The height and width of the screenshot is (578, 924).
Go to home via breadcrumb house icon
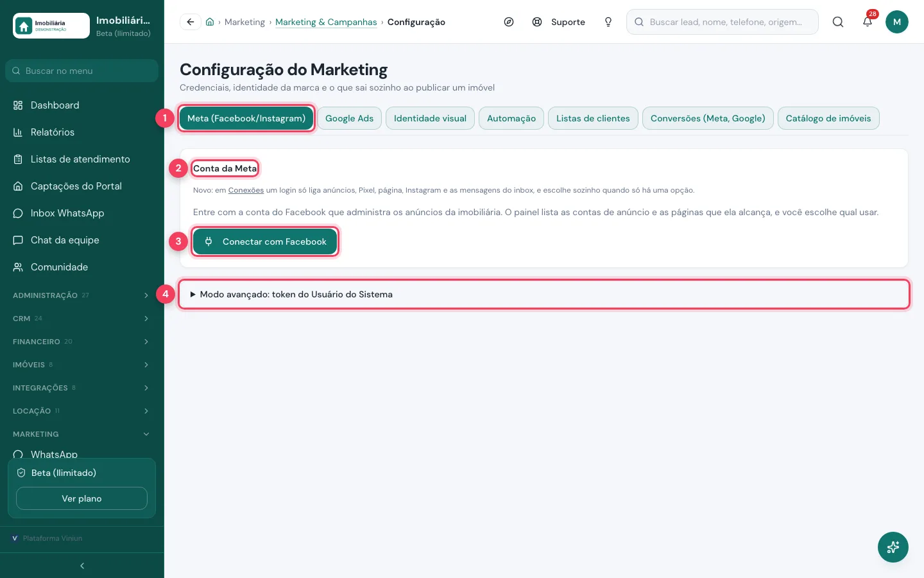click(210, 22)
